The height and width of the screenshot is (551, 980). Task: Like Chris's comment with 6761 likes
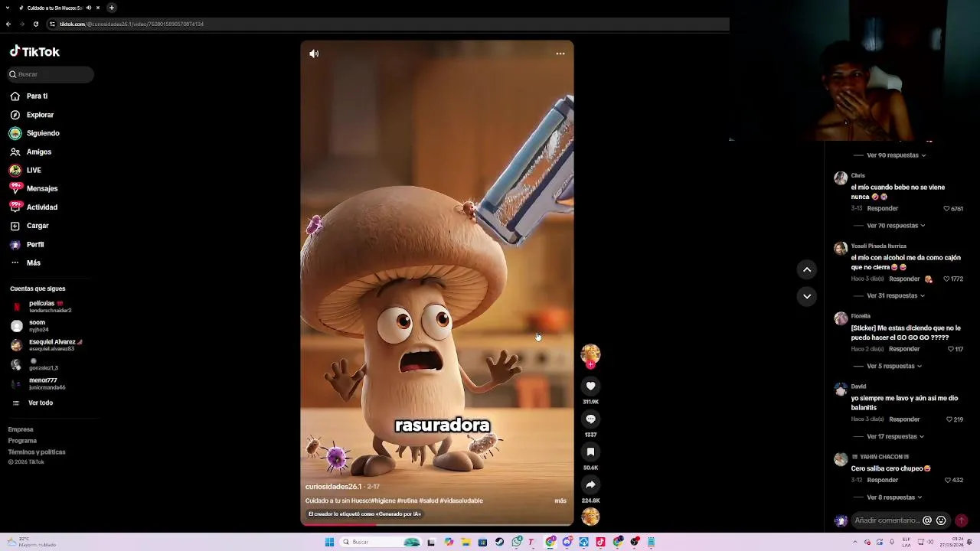pyautogui.click(x=946, y=208)
